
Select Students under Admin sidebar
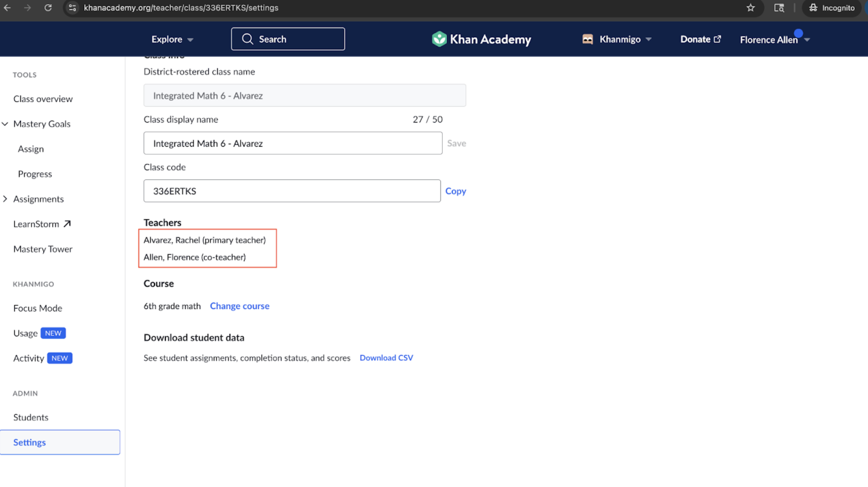tap(31, 417)
